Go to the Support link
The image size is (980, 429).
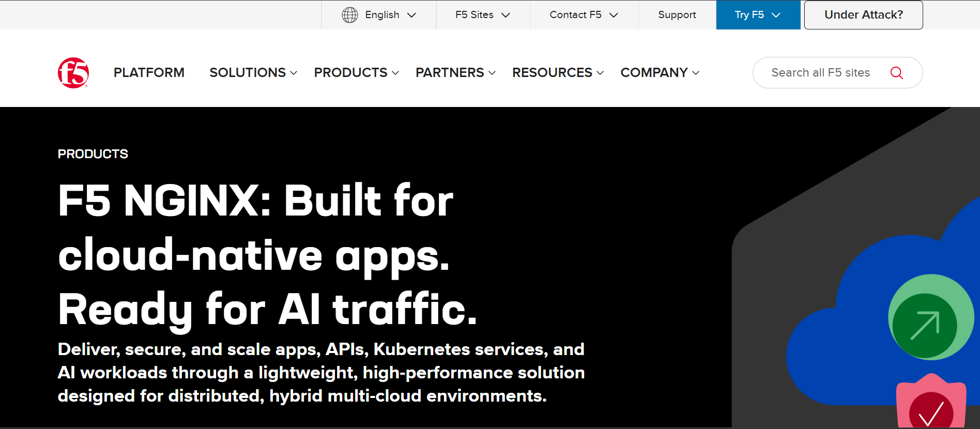(x=677, y=15)
